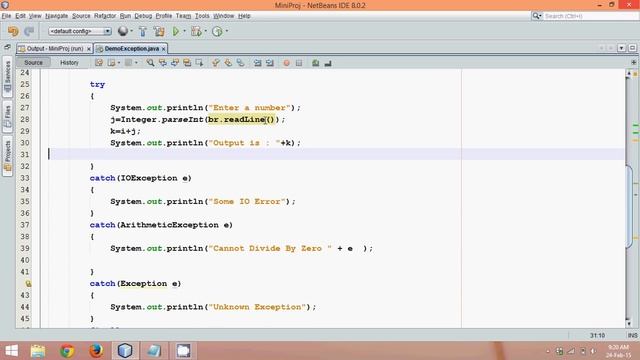Click Find Next Occurrence icon
Viewport: 640px width, 360px height.
point(175,63)
